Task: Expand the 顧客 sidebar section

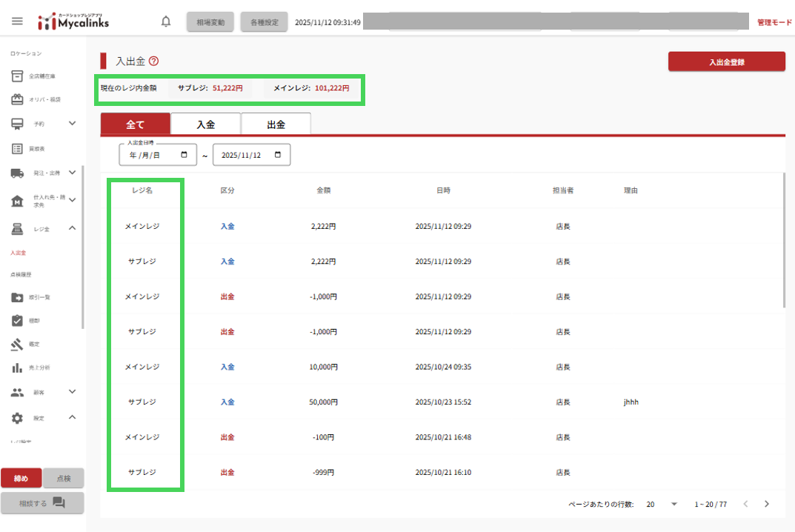Action: (73, 391)
